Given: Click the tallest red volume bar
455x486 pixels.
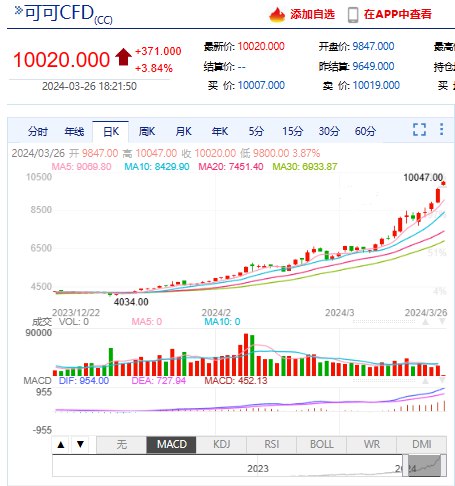Looking at the screenshot, I should coord(246,355).
